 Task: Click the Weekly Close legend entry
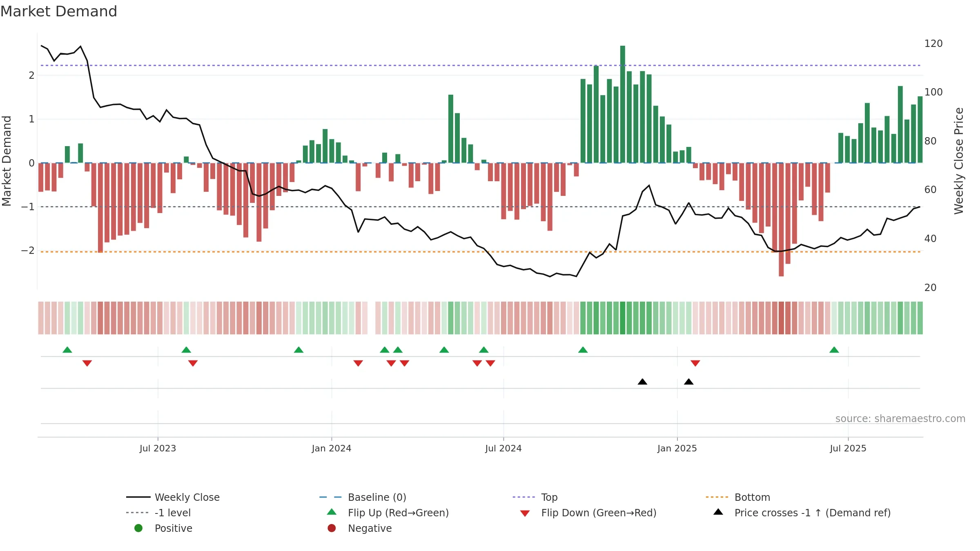click(x=173, y=497)
